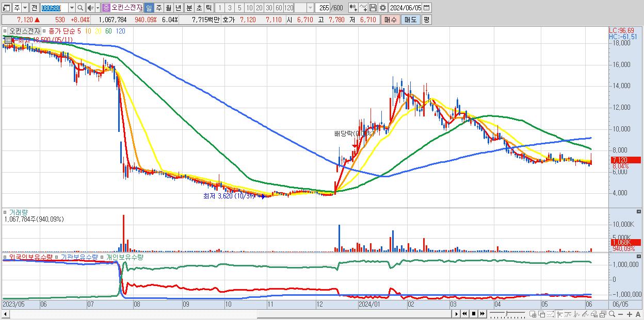Click the fast-forward button in bottom controls
Viewport: 644px width, 320px height.
(482, 314)
